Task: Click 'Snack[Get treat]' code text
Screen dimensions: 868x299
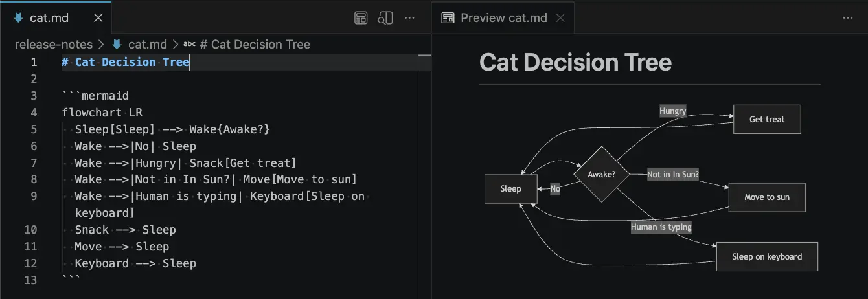Action: [243, 163]
